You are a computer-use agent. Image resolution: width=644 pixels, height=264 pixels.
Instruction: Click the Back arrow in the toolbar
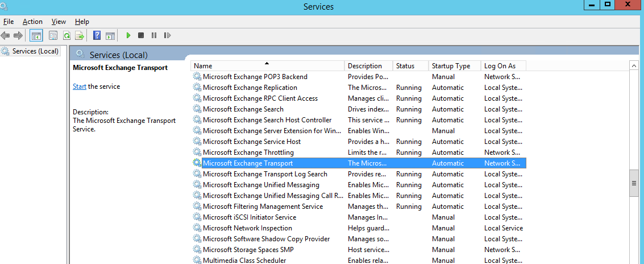[x=5, y=36]
